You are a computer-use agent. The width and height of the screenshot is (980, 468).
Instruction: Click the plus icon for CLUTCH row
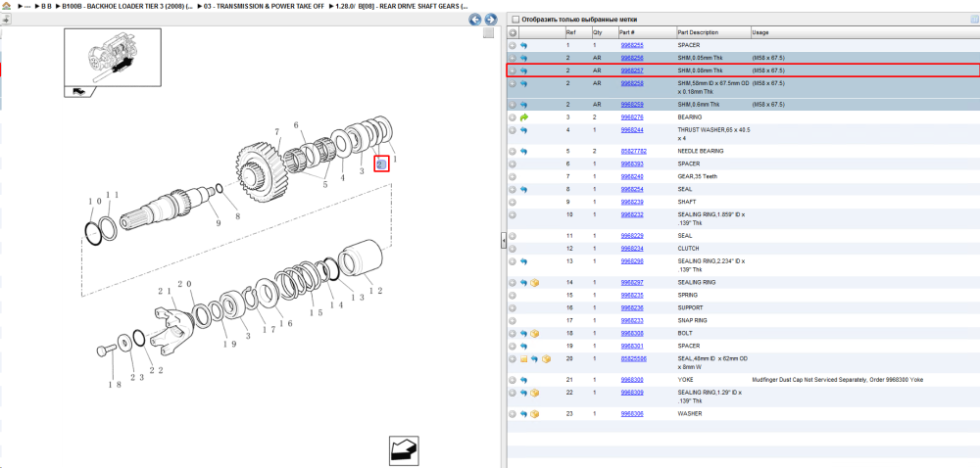coord(513,249)
